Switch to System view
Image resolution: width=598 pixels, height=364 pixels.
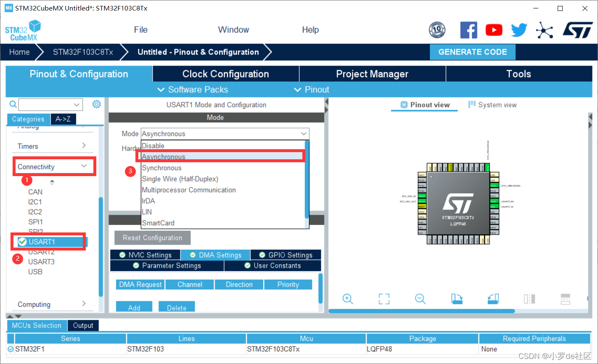pos(492,105)
